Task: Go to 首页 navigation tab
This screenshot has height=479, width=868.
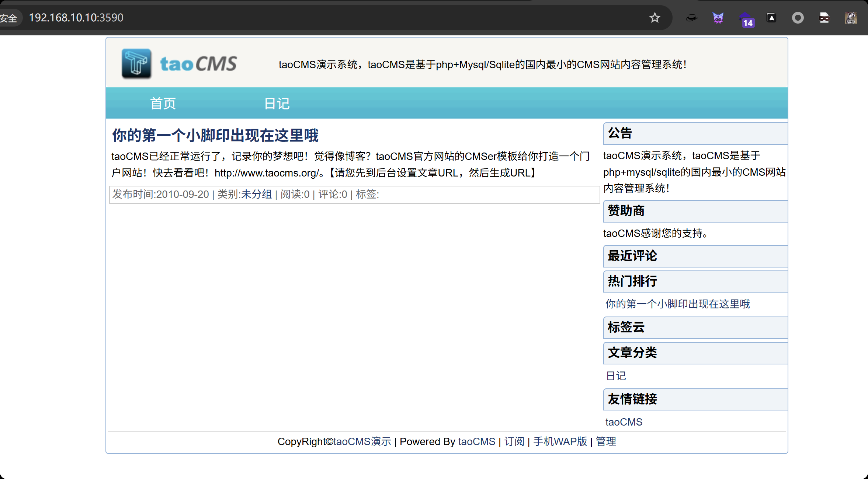Action: [x=163, y=104]
